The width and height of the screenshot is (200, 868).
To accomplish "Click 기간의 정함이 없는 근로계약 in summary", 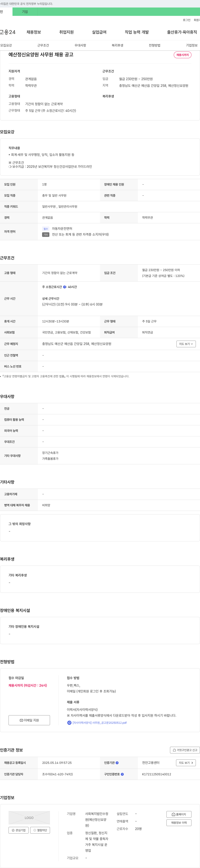I will (x=44, y=104).
